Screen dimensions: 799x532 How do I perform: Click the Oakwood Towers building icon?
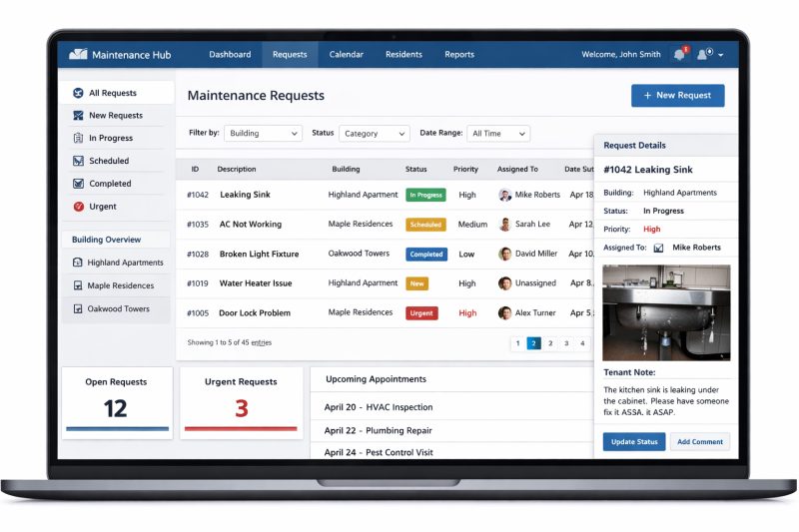pos(78,308)
